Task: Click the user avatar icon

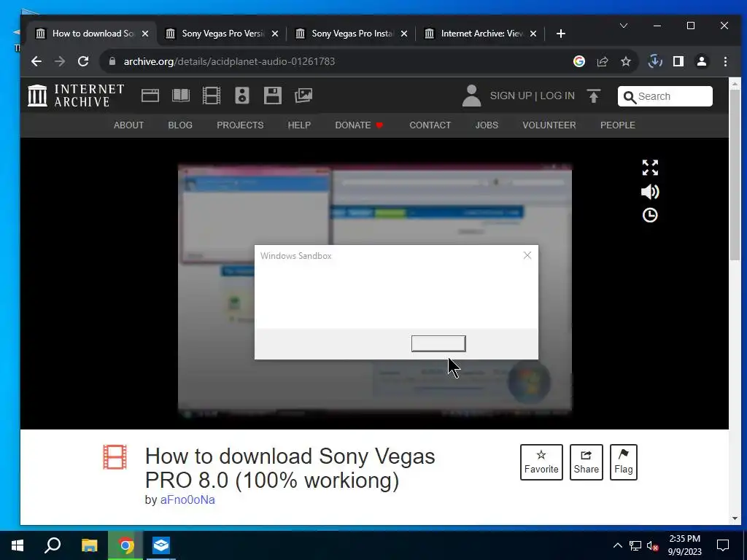Action: pyautogui.click(x=472, y=96)
